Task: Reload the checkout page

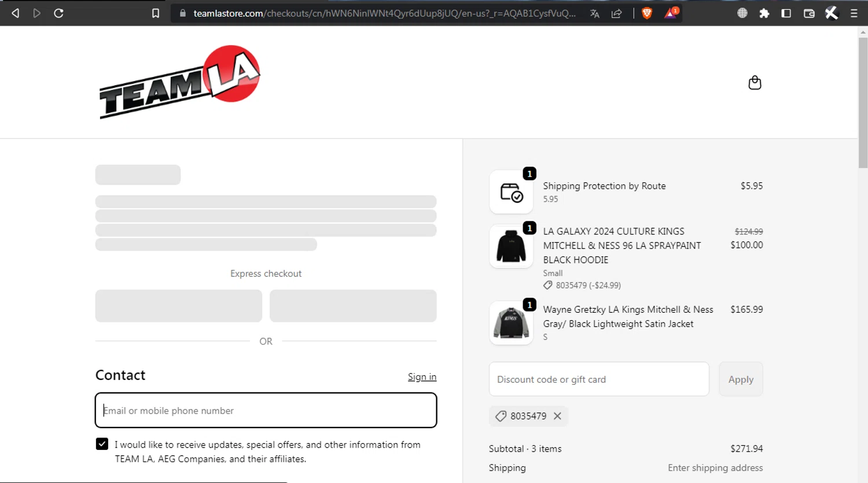Action: [58, 13]
